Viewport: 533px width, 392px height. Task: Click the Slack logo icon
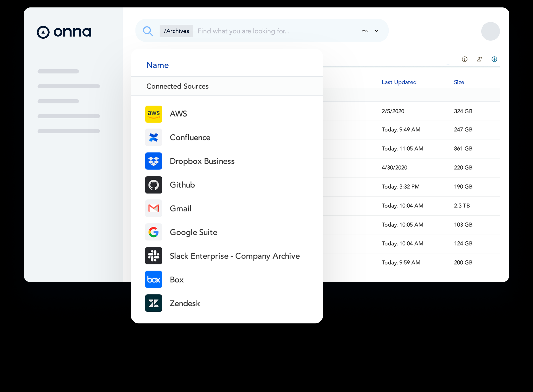coord(153,256)
